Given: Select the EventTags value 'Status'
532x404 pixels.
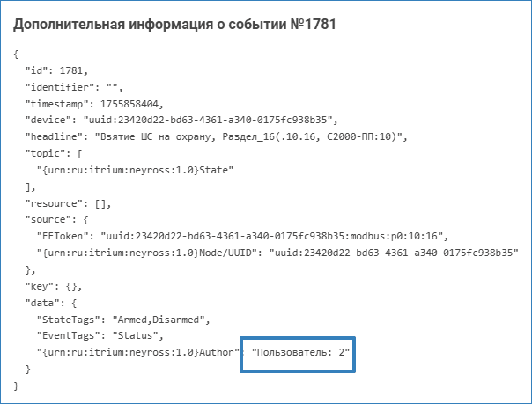Looking at the screenshot, I should 135,335.
